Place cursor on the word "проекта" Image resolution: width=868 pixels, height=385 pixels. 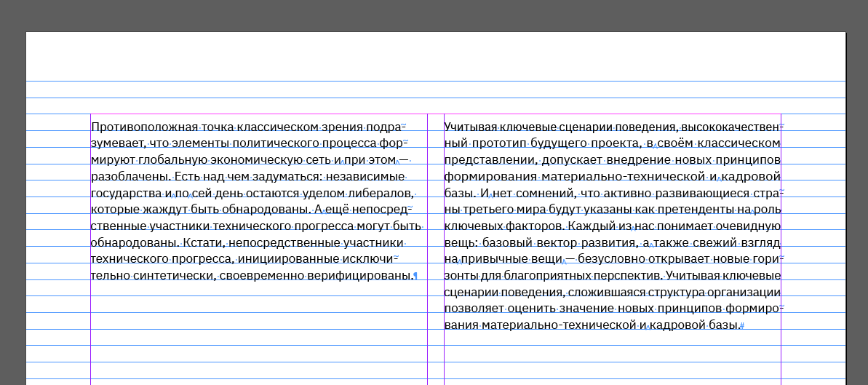[x=616, y=143]
